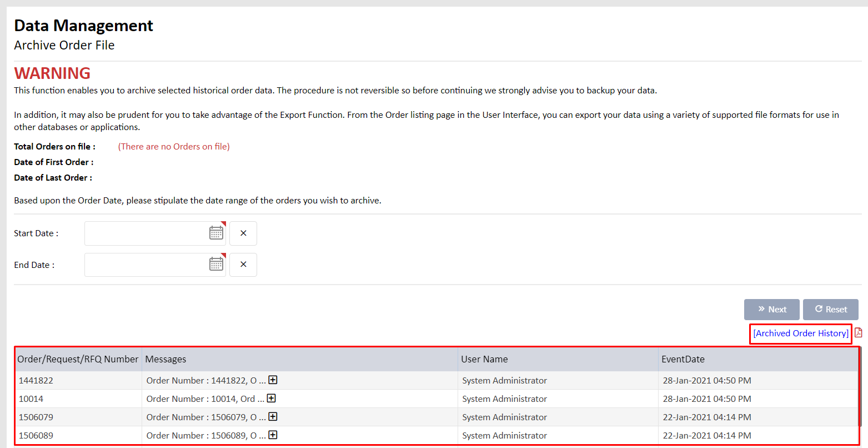This screenshot has width=868, height=448.
Task: Click event date in row 10014
Action: tap(707, 399)
